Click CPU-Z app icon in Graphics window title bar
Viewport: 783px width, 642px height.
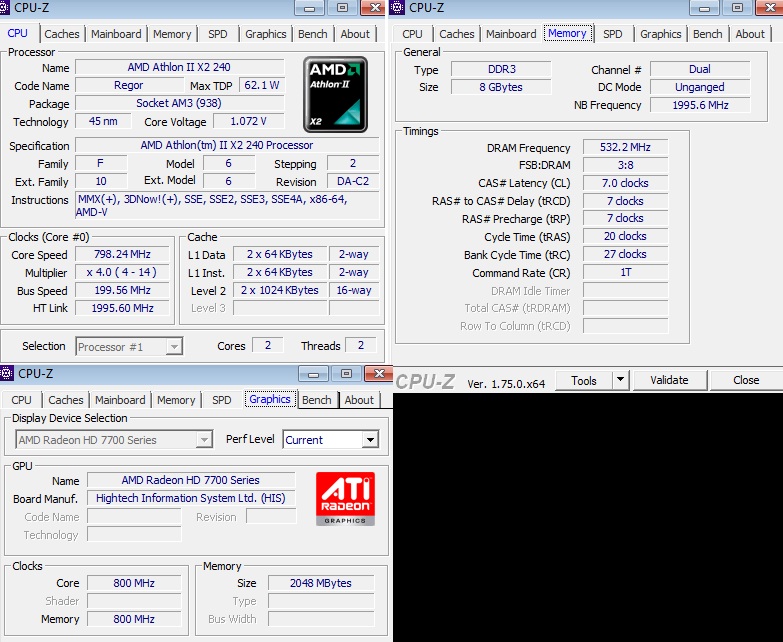pyautogui.click(x=6, y=373)
